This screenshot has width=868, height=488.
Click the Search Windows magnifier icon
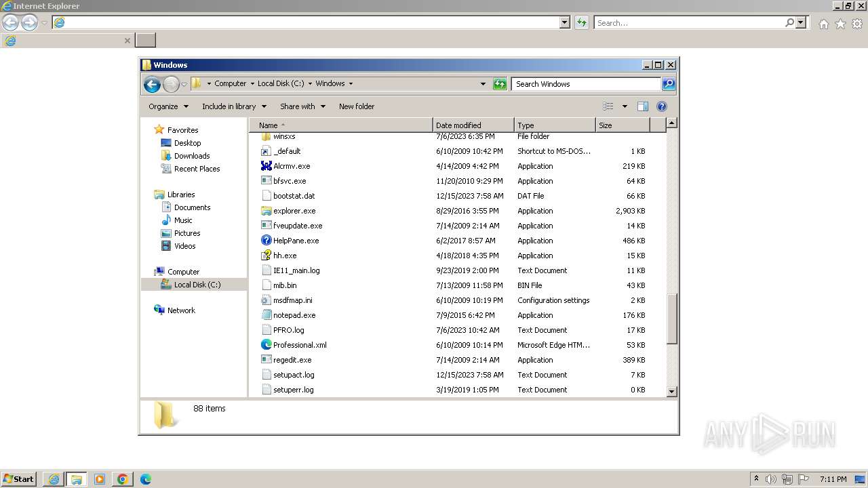tap(669, 84)
